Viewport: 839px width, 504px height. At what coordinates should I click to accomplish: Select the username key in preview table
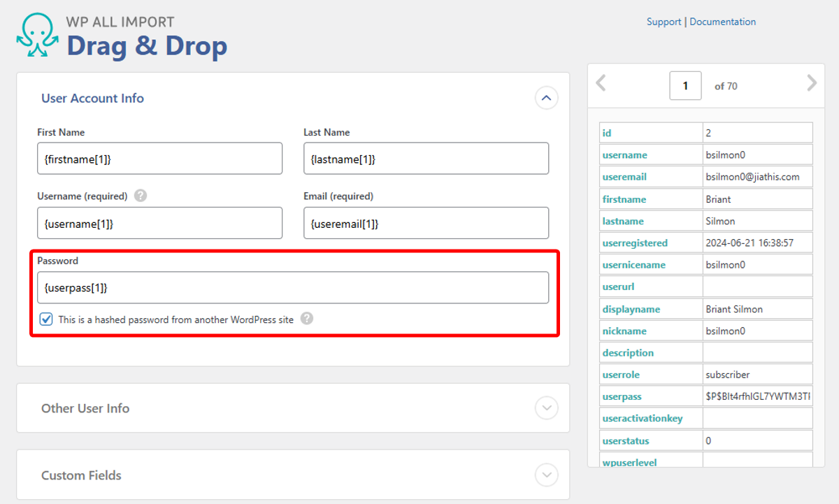point(624,155)
